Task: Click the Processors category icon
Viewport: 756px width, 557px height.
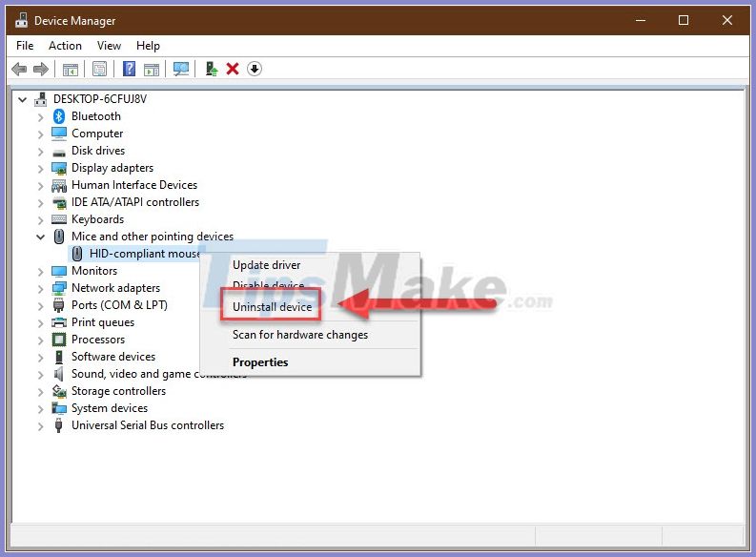Action: coord(59,340)
